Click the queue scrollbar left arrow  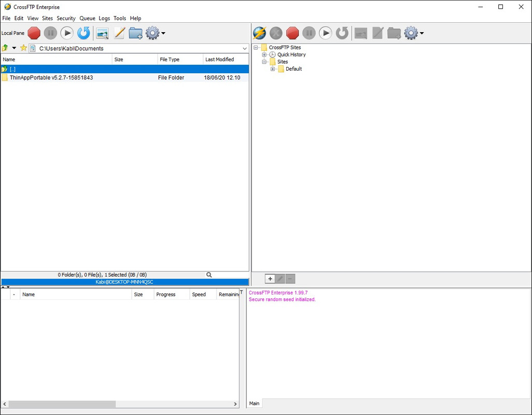[x=5, y=404]
